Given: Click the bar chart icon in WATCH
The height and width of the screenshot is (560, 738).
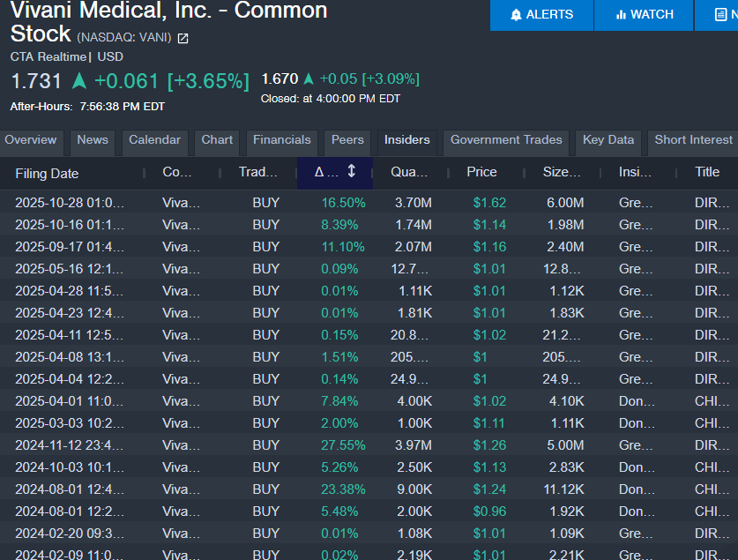Looking at the screenshot, I should [621, 15].
